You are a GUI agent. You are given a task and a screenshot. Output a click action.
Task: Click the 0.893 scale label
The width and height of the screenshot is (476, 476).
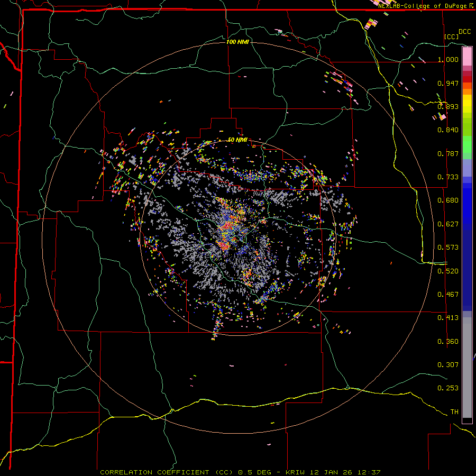coord(448,106)
